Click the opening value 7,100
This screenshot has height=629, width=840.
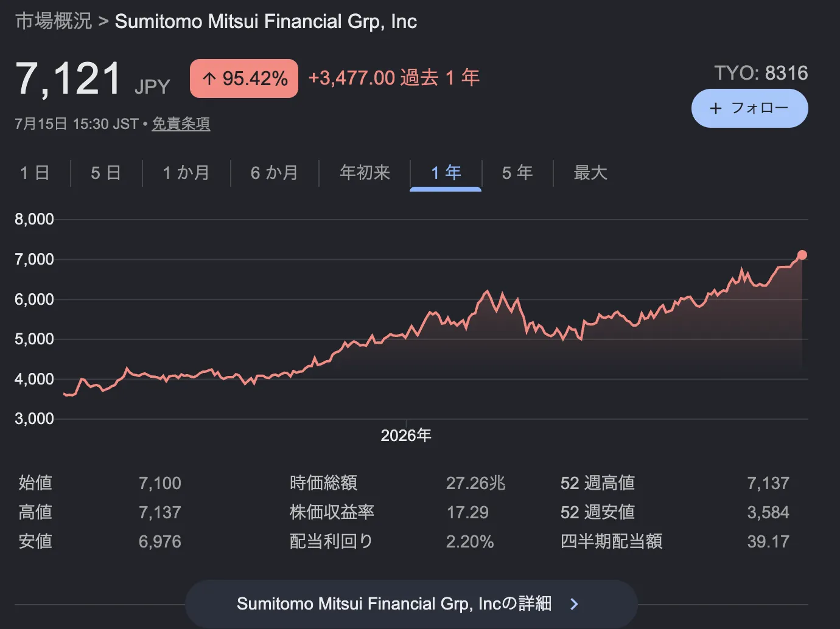coord(160,483)
